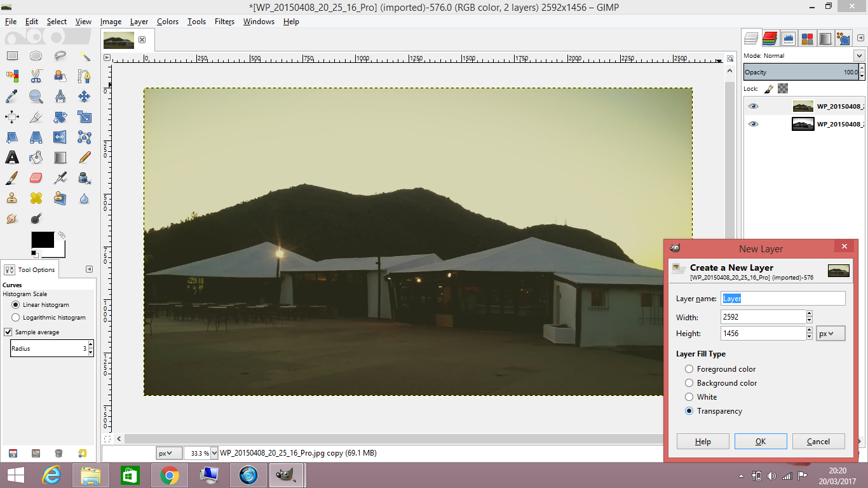Select the Bucket Fill tool

click(x=36, y=157)
